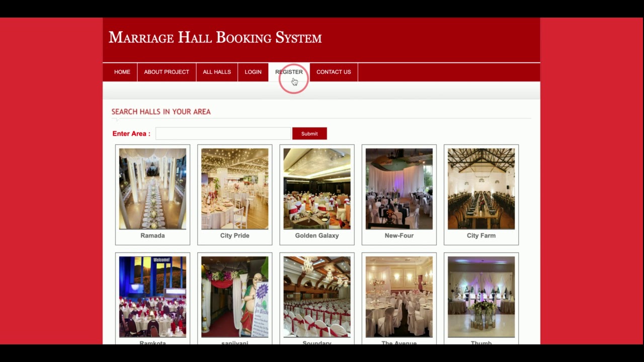Open the Ramada hall photo
Screen dimensions: 644x362
point(152,189)
